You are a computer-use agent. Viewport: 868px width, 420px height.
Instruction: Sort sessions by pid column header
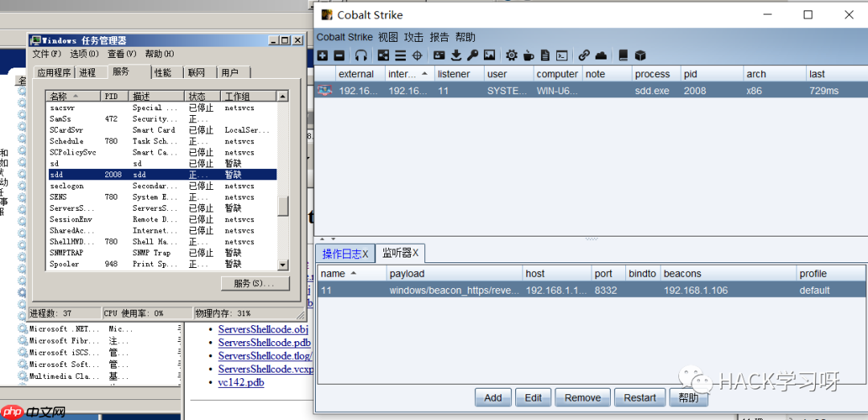[x=711, y=74]
